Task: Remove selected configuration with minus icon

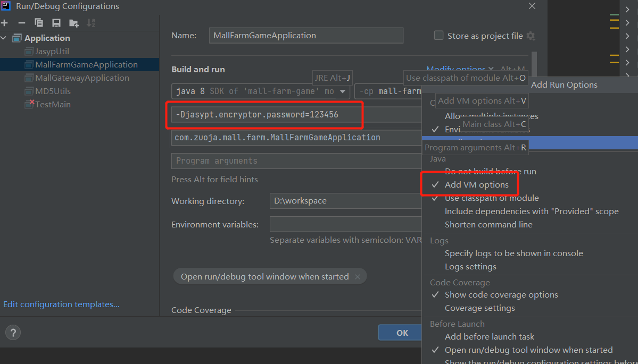Action: [x=22, y=23]
